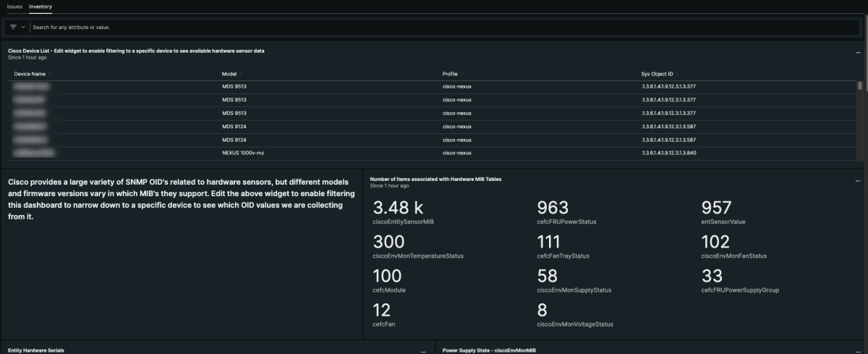This screenshot has width=868, height=354.
Task: Click the 300 ciscoEnvMonTemperatureStatus count
Action: pos(388,243)
